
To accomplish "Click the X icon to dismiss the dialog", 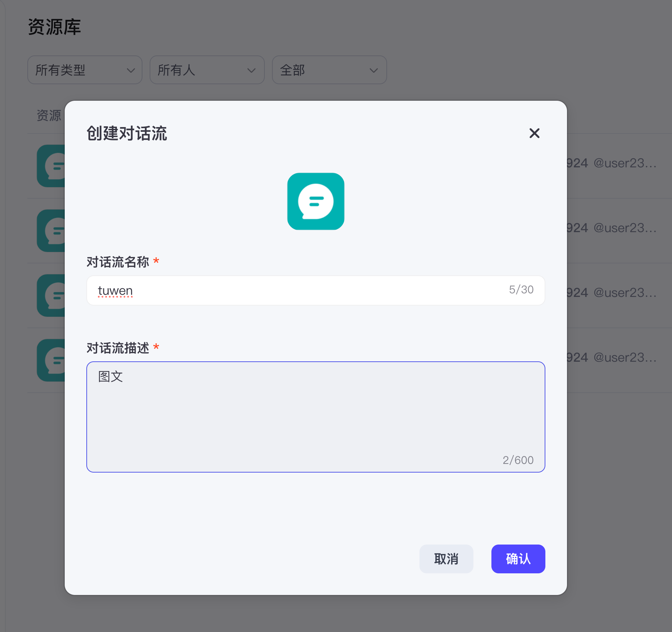I will coord(535,133).
